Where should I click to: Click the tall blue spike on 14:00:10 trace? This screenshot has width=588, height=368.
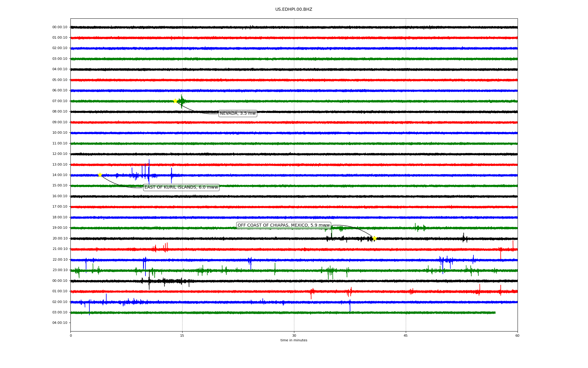[x=149, y=172]
